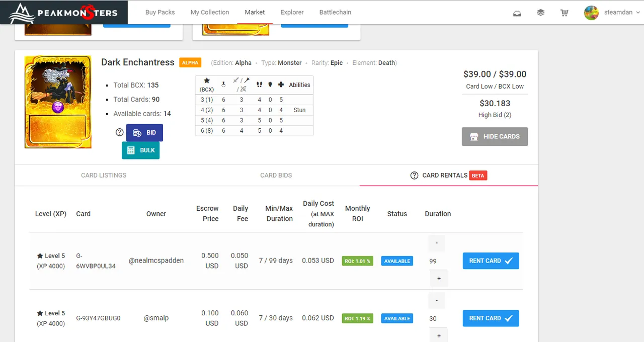
Task: Click the Hide Cards button
Action: point(495,136)
